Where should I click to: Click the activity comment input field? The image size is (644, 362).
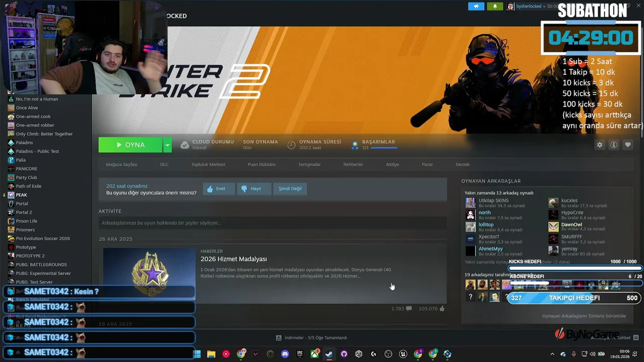click(x=273, y=223)
